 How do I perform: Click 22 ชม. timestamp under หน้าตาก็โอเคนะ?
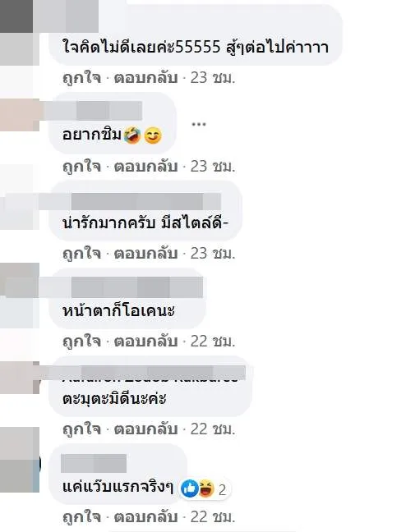[213, 342]
